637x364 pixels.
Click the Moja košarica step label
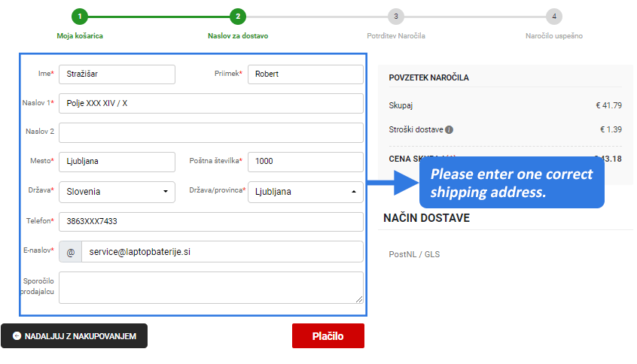80,35
